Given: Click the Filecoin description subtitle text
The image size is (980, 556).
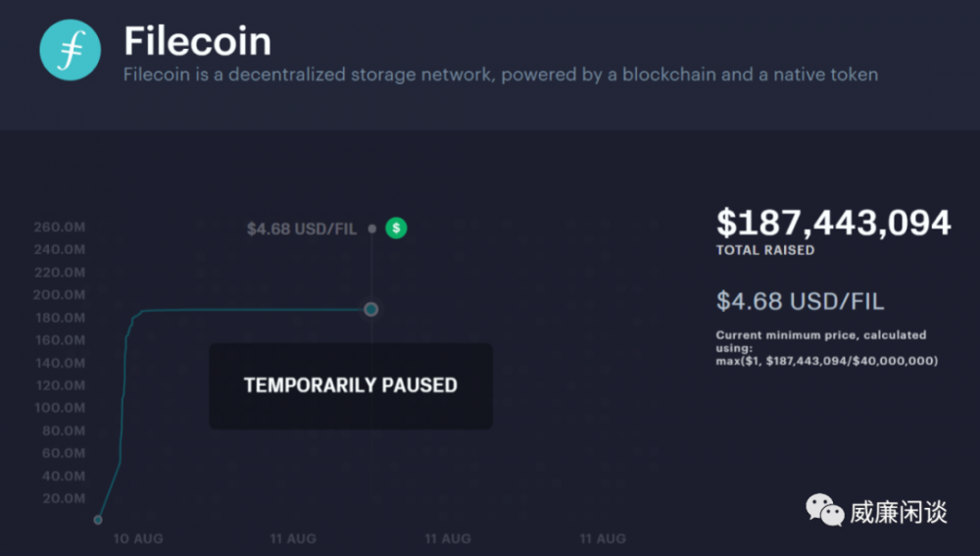Looking at the screenshot, I should 500,75.
